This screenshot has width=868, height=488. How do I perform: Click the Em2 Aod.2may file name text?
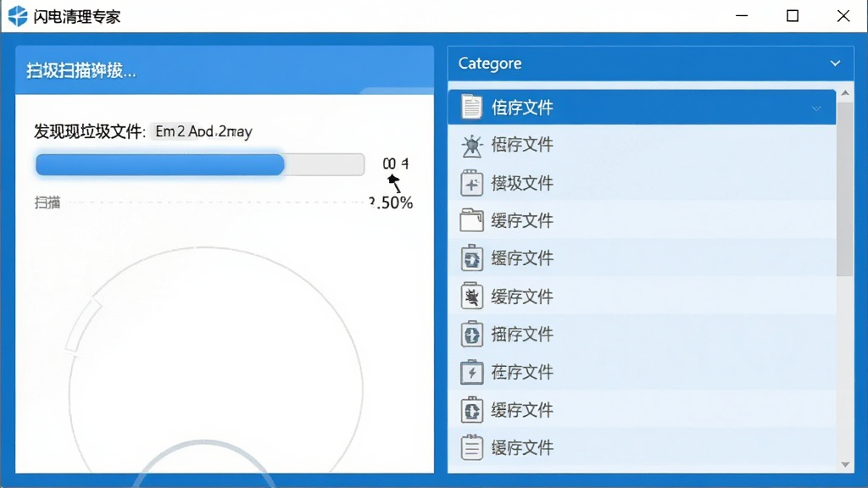pos(203,131)
